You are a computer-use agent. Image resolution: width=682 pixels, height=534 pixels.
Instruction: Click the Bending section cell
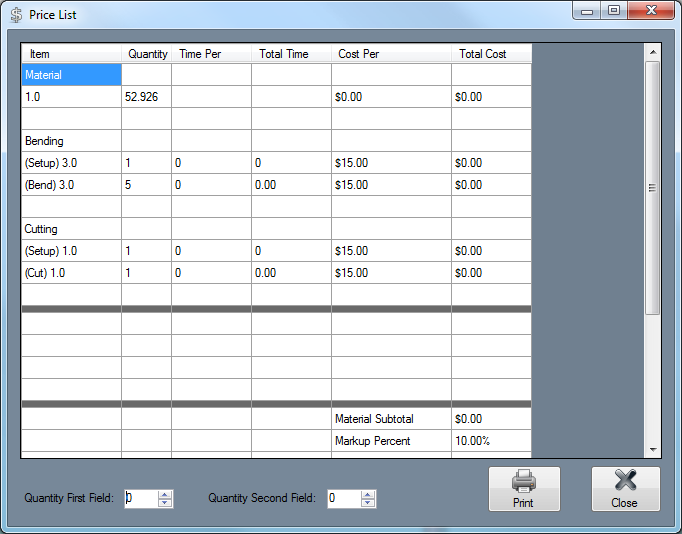point(71,141)
